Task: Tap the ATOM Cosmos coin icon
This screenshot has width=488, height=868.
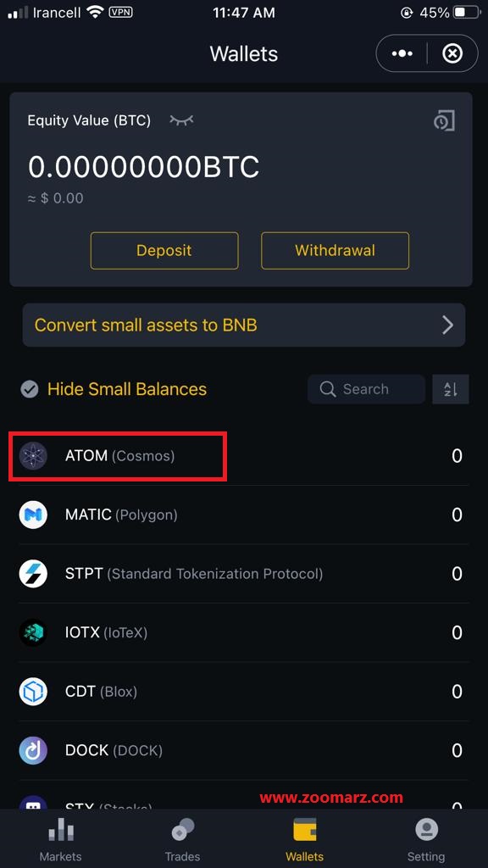Action: pos(33,456)
